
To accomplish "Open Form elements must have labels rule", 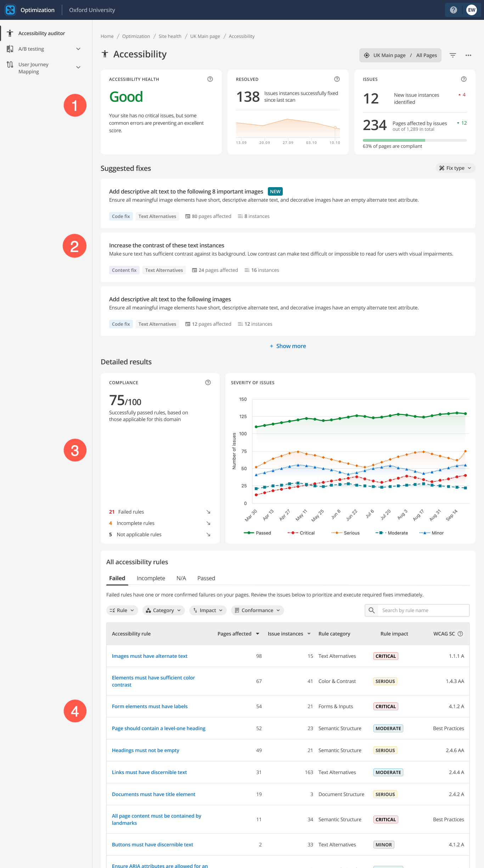I will coord(150,706).
